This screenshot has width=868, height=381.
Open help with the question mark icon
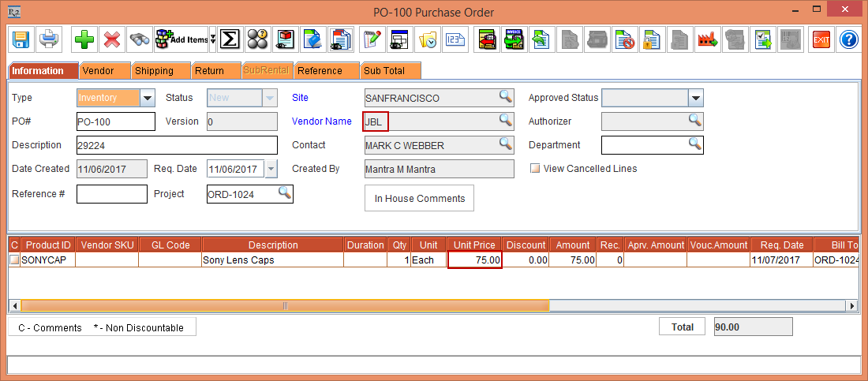pos(848,39)
